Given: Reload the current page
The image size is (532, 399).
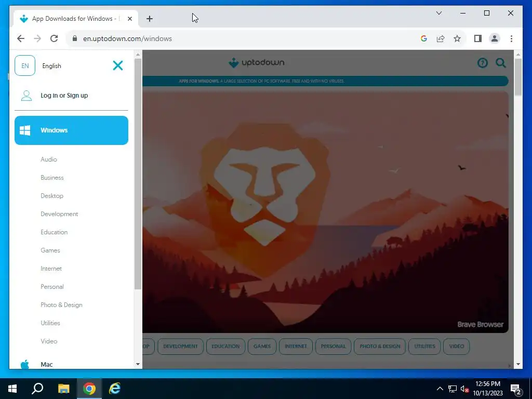Looking at the screenshot, I should tap(54, 38).
